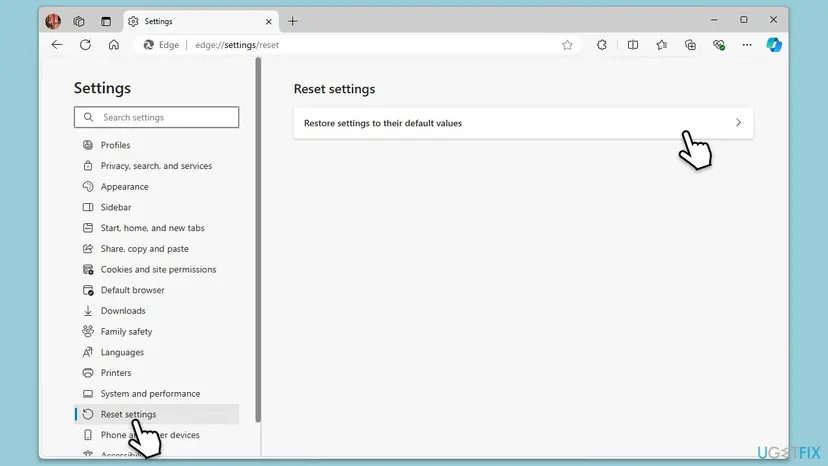
Task: Click Restore settings to their default values
Action: pyautogui.click(x=523, y=123)
